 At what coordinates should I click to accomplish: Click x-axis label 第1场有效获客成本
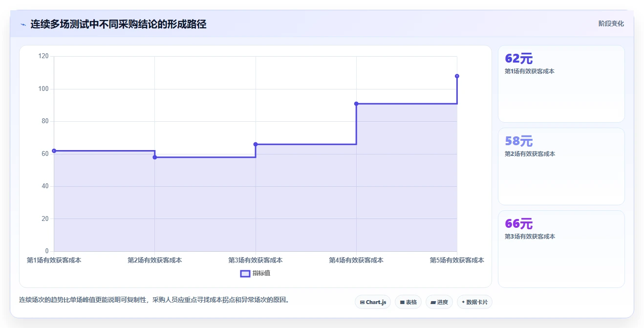coord(54,260)
